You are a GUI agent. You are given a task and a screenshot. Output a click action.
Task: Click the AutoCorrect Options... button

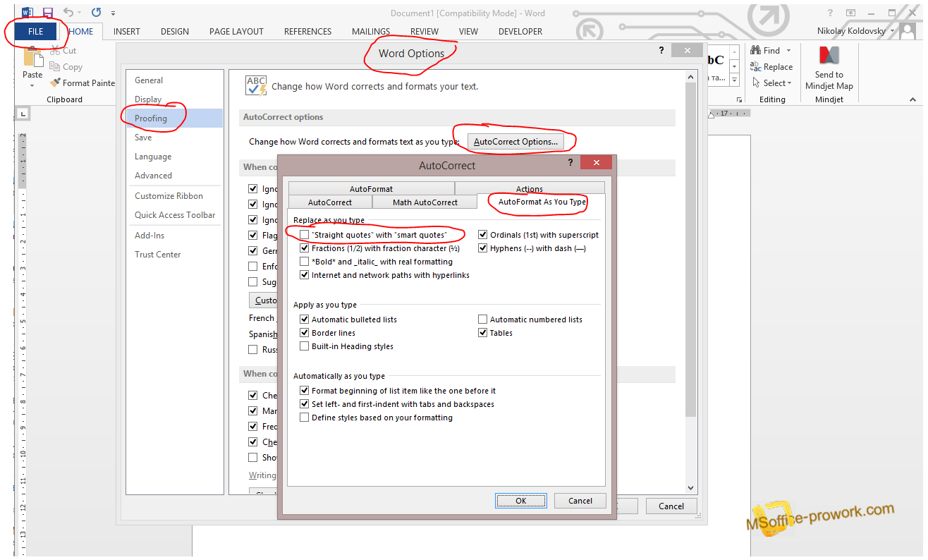coord(515,142)
